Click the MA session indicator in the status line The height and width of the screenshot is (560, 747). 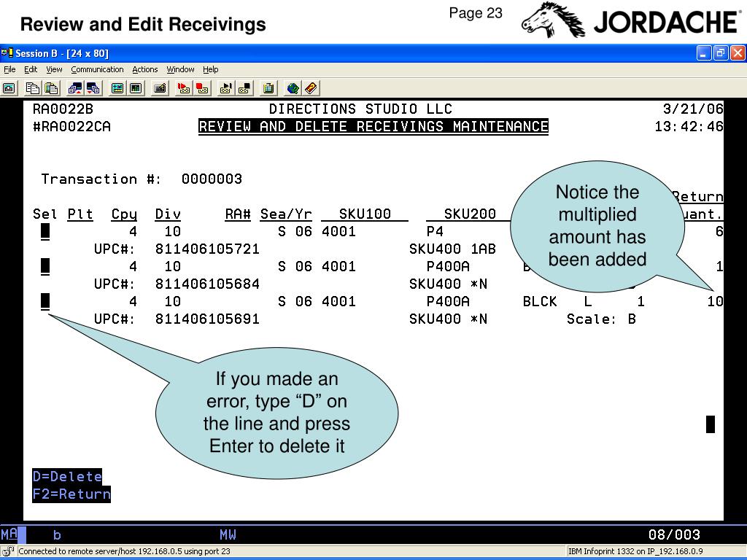point(9,534)
